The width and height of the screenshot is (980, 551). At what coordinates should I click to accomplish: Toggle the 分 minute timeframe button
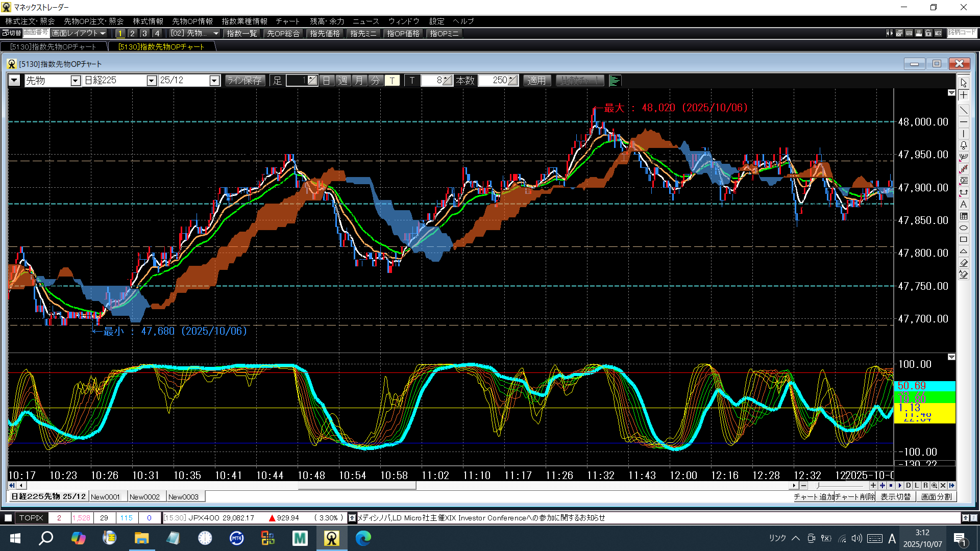[375, 81]
